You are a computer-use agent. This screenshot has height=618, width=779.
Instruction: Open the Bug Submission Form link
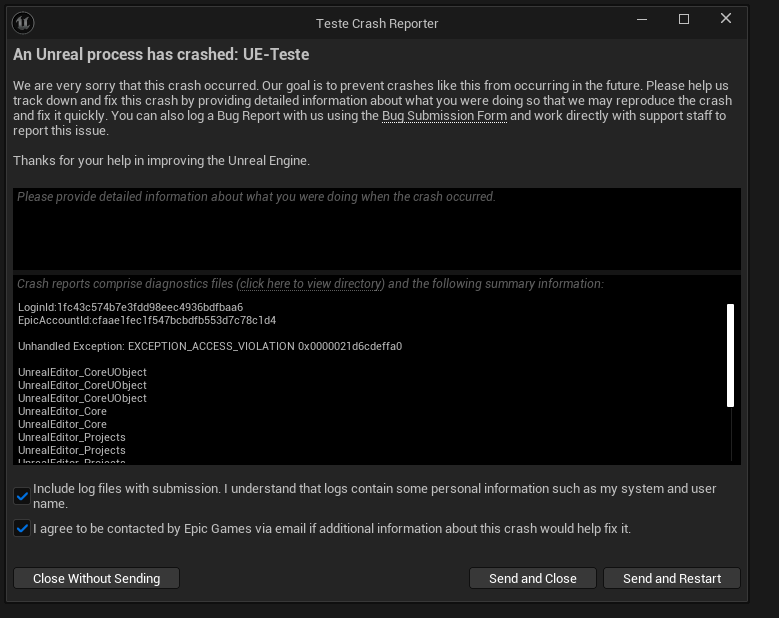(444, 116)
